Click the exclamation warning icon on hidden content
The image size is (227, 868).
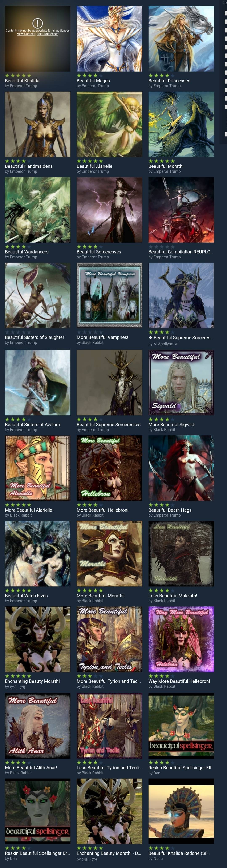pos(37,23)
